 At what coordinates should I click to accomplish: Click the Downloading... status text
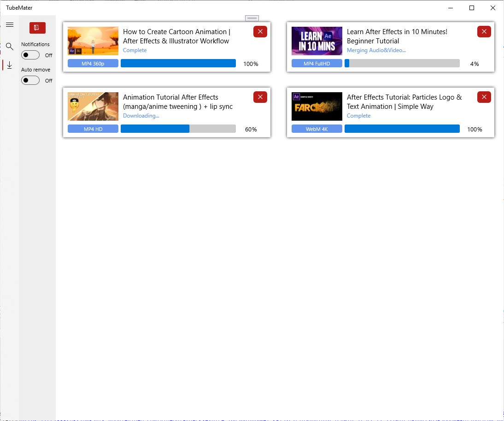(141, 116)
